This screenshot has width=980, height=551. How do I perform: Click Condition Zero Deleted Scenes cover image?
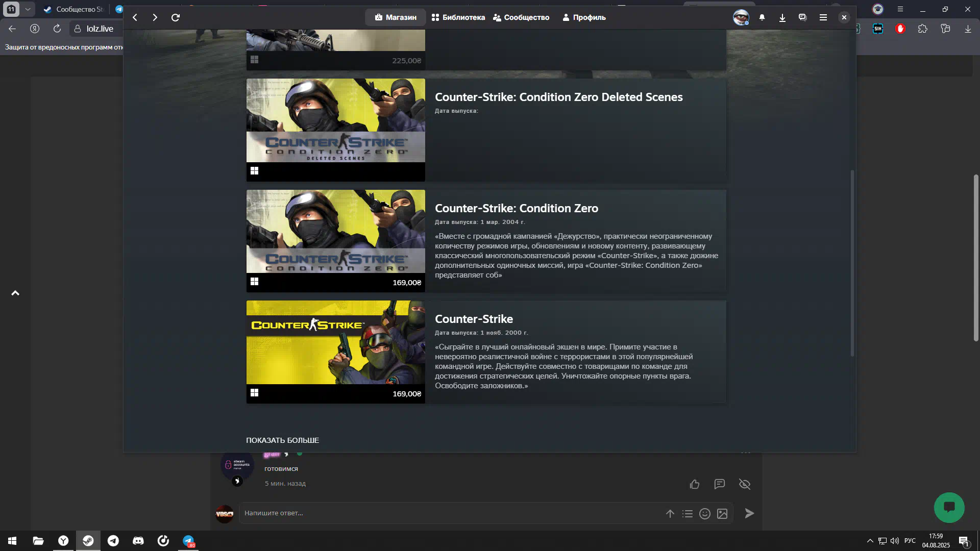pos(335,120)
